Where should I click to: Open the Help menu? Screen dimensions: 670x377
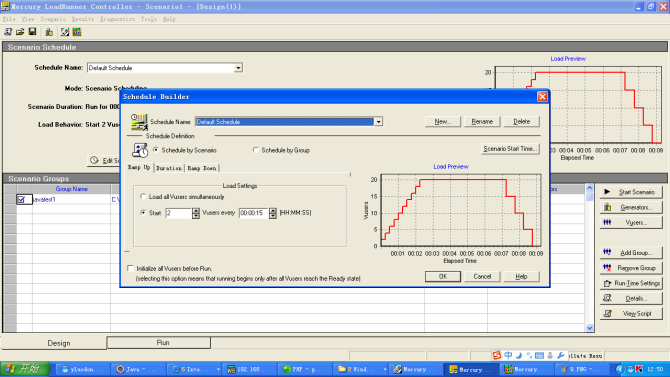click(169, 19)
